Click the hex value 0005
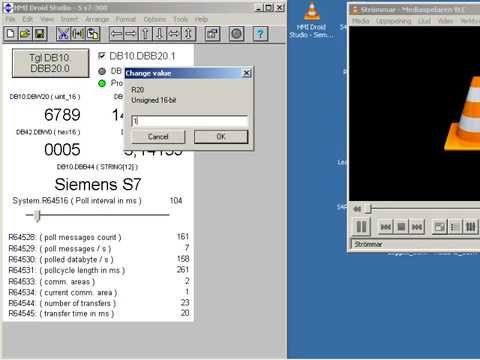Screen dimensions: 480x360 pos(62,149)
